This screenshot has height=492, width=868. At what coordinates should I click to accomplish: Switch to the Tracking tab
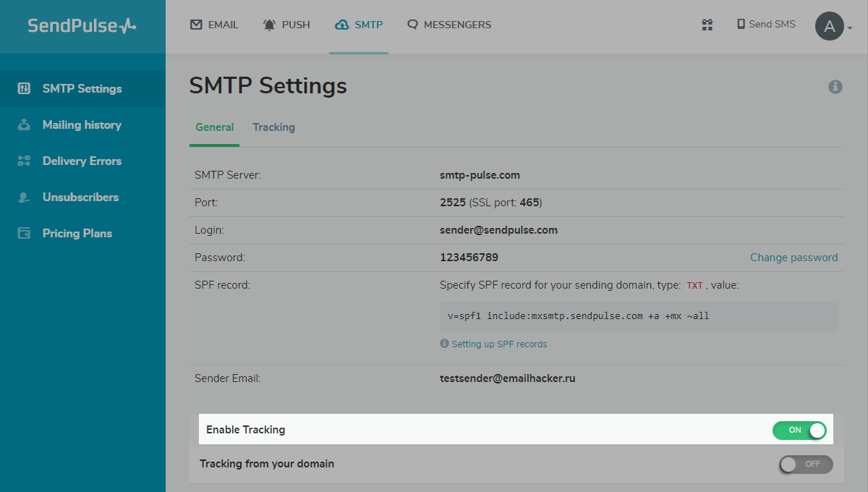273,127
